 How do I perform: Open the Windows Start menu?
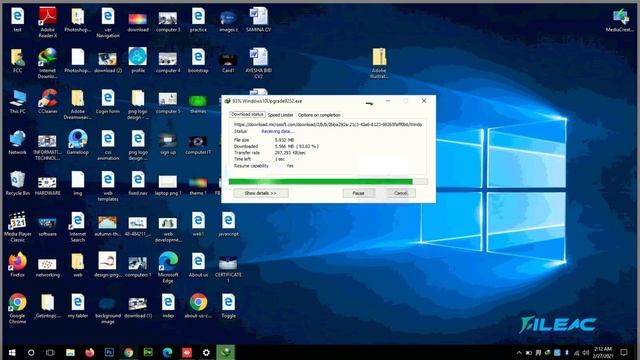(x=12, y=352)
